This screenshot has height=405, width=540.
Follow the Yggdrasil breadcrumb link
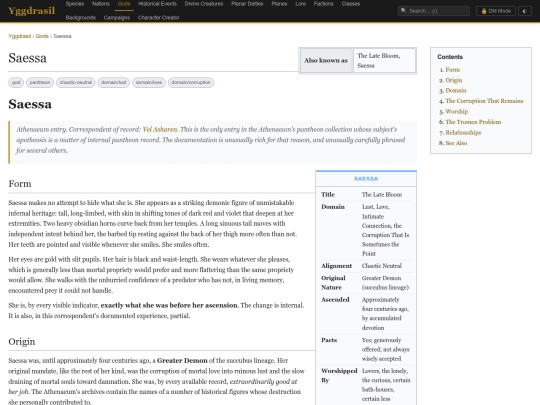tap(20, 36)
